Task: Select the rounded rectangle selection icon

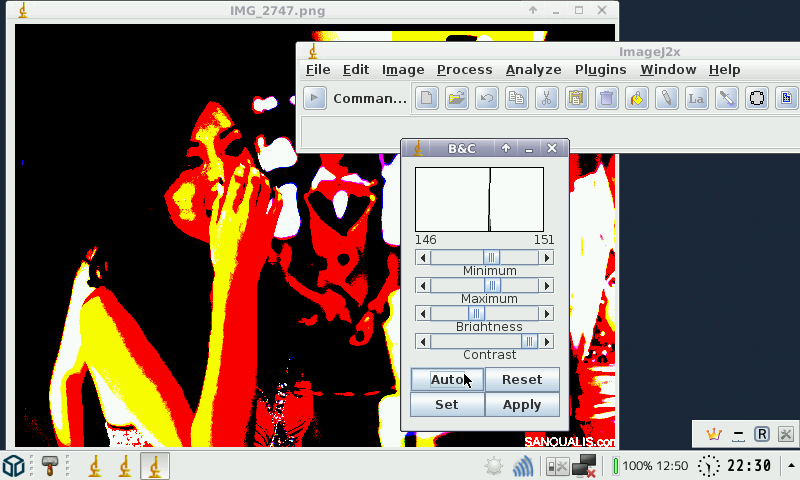Action: click(757, 98)
